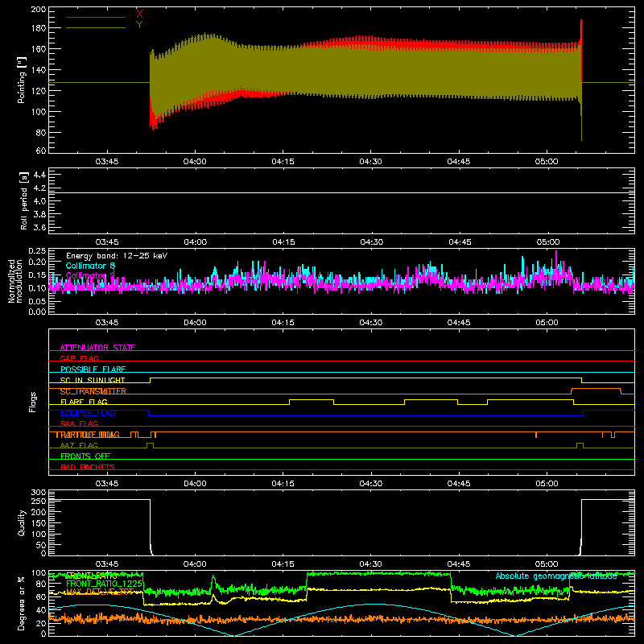Select 'Energy band: 12-25 keV' text

(117, 256)
